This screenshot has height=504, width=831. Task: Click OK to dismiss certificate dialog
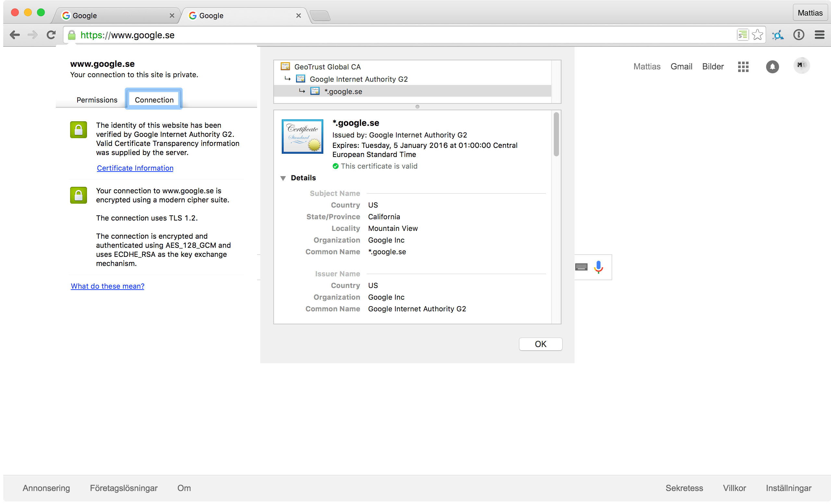(x=540, y=344)
